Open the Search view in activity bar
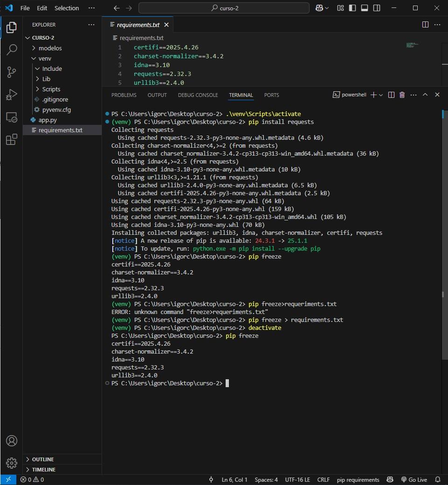Viewport: 448px width, 485px height. 12,50
